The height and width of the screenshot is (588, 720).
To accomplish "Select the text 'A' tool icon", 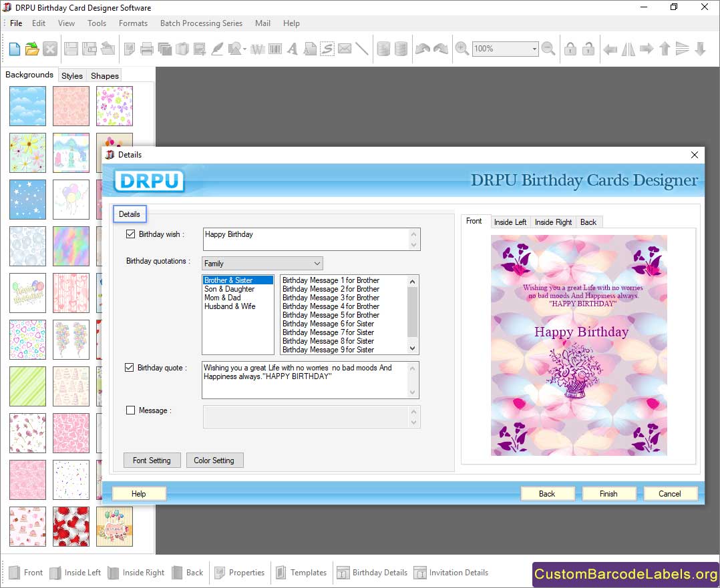I will pos(293,49).
